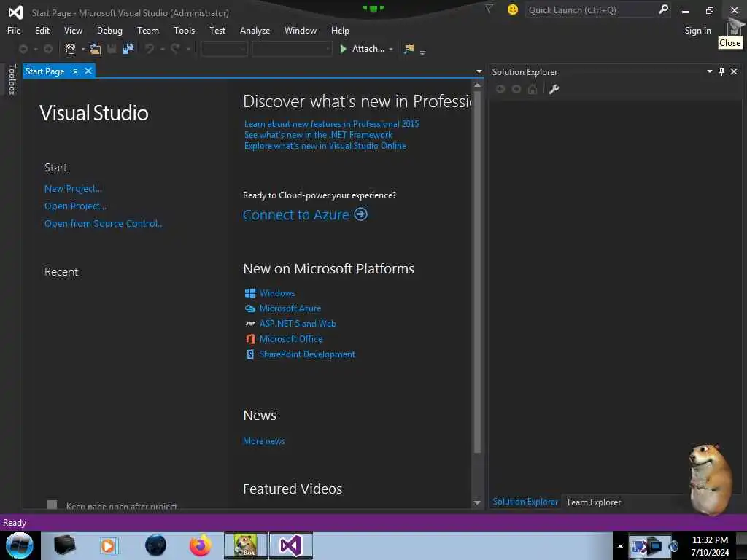Image resolution: width=747 pixels, height=560 pixels.
Task: Click the Quick Launch search field
Action: 591,9
